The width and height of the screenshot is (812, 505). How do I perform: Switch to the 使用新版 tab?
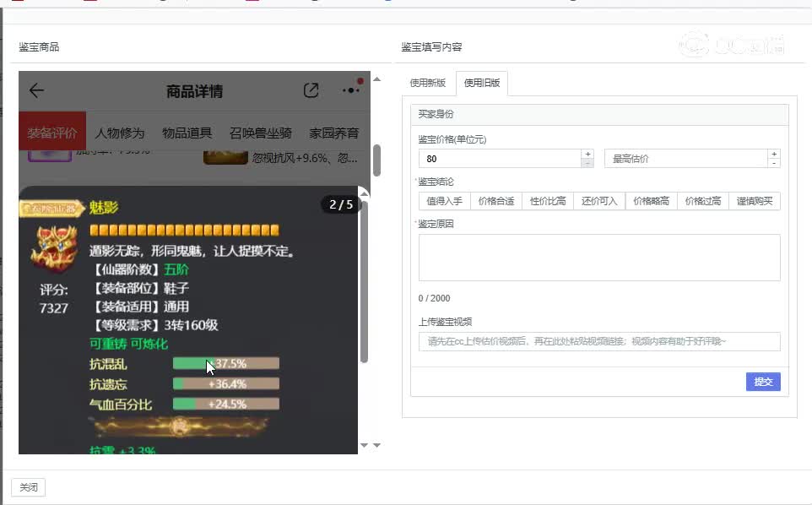pos(427,83)
